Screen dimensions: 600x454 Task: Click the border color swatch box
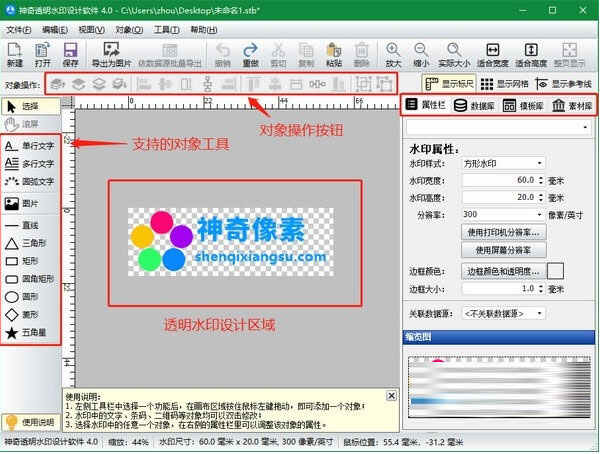tap(555, 271)
